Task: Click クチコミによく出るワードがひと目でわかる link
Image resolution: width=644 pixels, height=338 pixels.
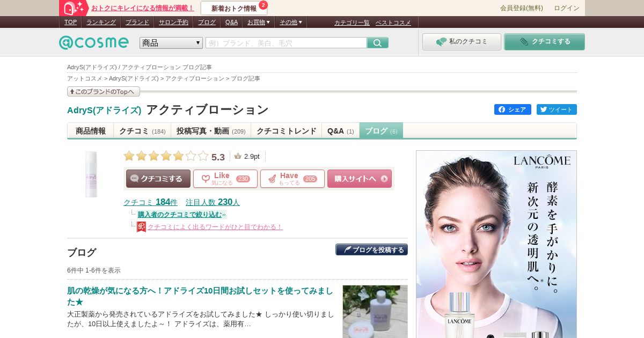Action: pyautogui.click(x=215, y=227)
